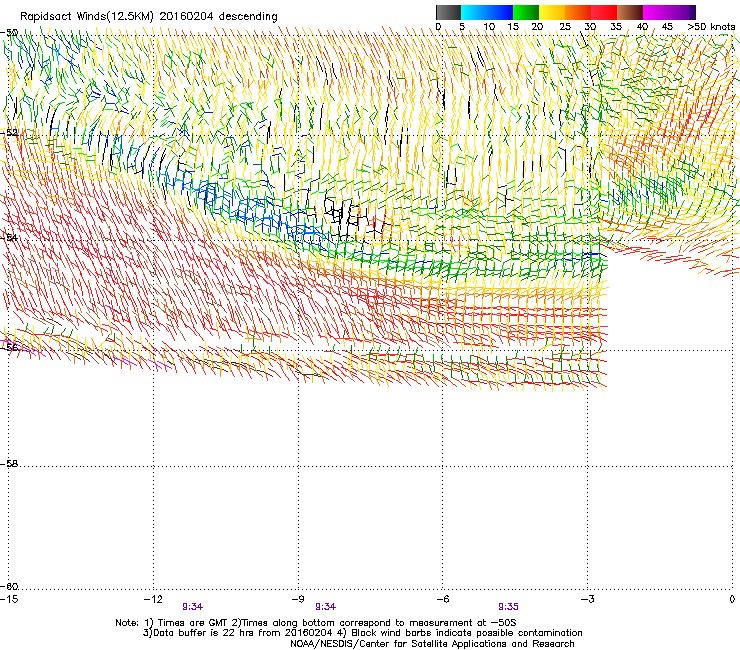Click the -56 latitude label
The height and width of the screenshot is (650, 740).
pos(9,347)
